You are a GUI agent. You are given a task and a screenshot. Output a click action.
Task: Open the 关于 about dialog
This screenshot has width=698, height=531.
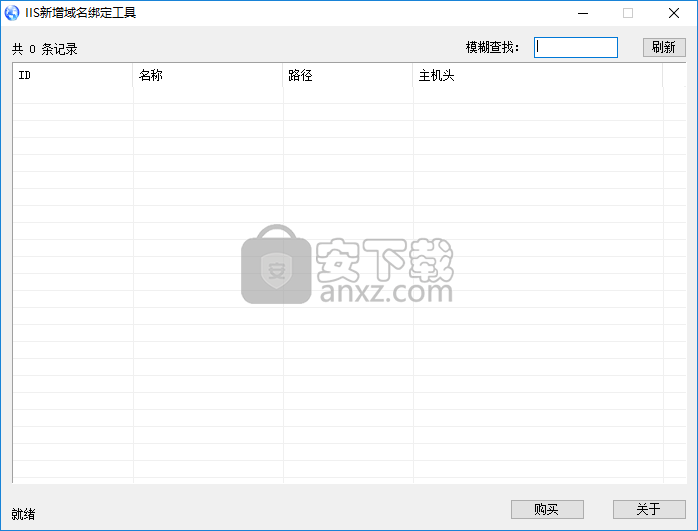tap(649, 509)
